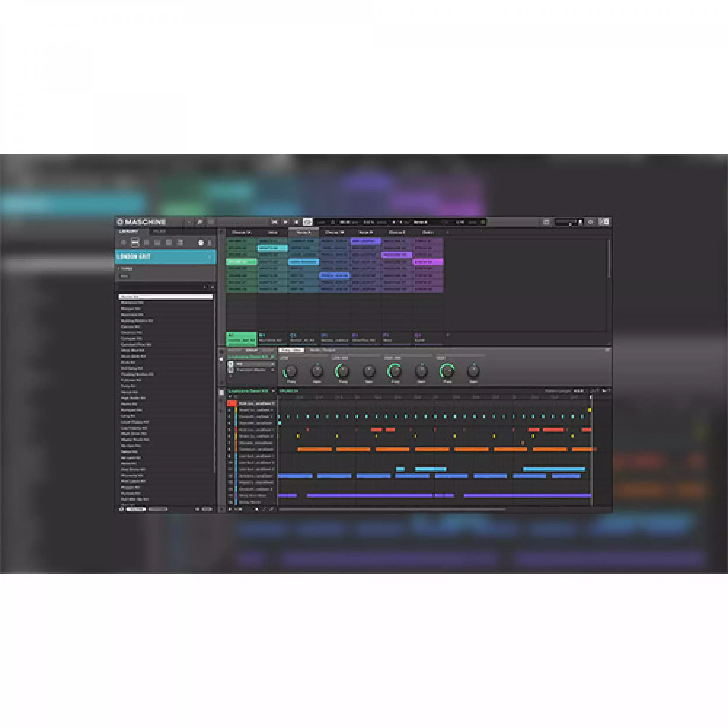Select the Intro scene tab
728x728 pixels.
tap(273, 232)
